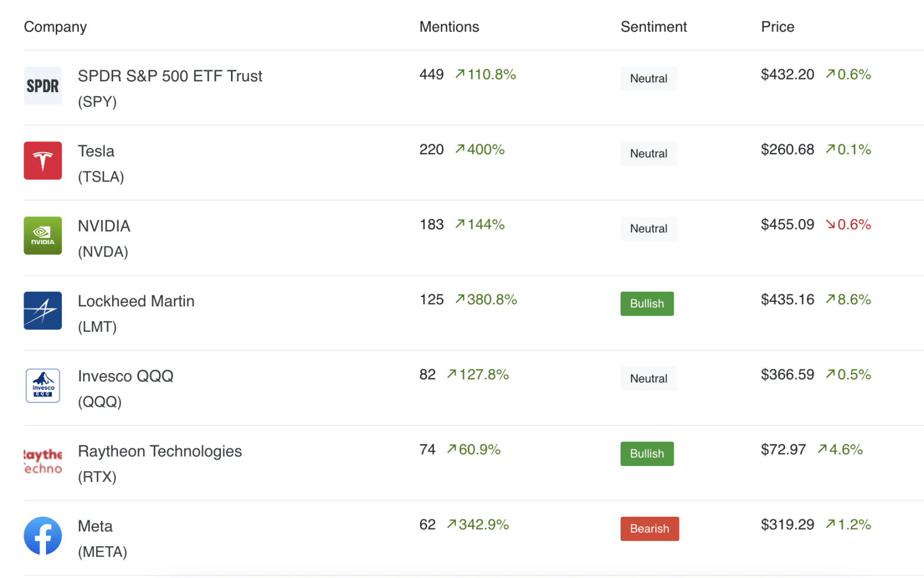
Task: Open the Raytheon Technologies company name
Action: click(160, 451)
